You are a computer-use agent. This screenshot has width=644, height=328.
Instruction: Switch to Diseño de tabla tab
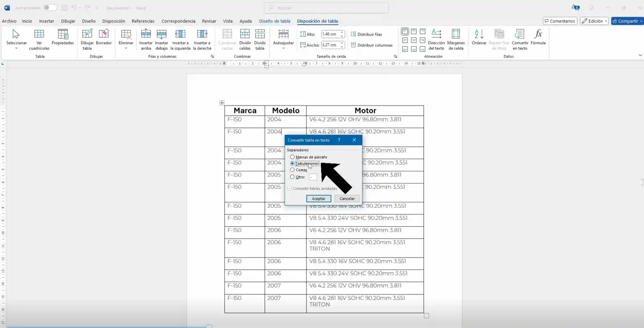(x=275, y=21)
